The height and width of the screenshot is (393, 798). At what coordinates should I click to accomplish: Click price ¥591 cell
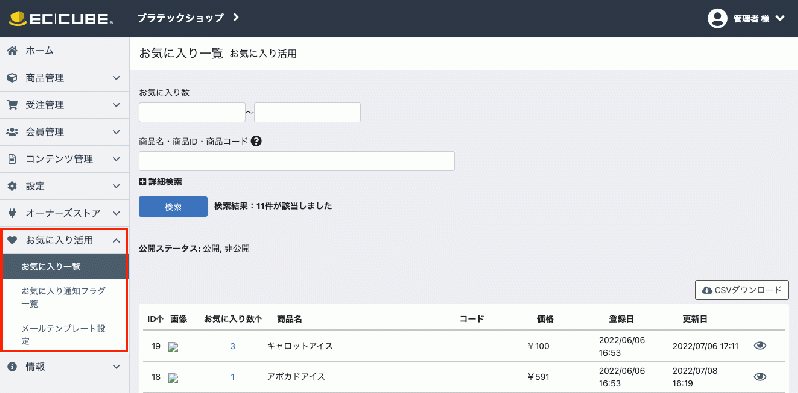[x=538, y=377]
